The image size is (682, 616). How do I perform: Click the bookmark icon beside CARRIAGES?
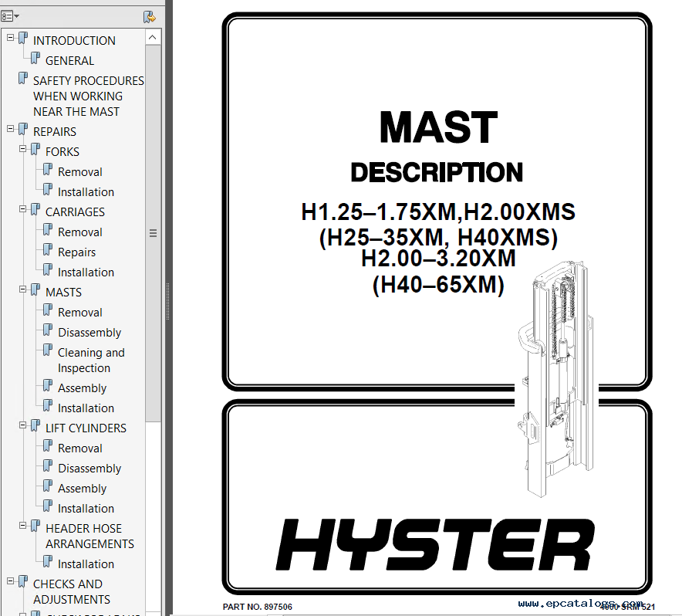click(35, 209)
